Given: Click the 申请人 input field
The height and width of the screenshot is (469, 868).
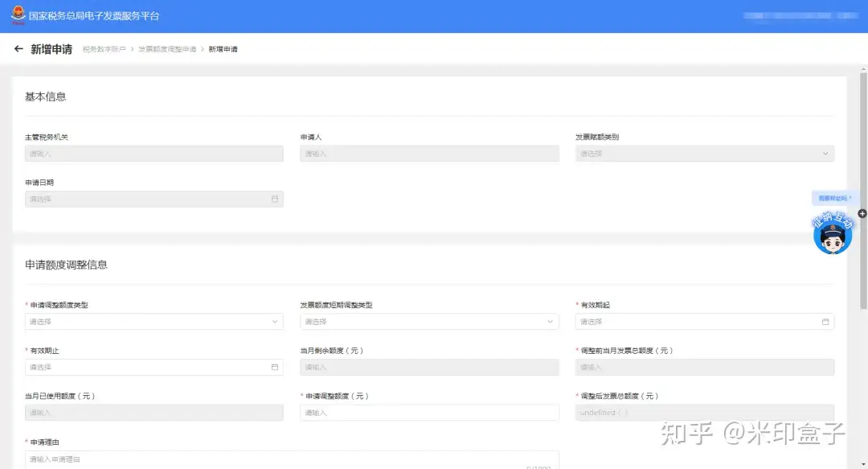Looking at the screenshot, I should 429,154.
